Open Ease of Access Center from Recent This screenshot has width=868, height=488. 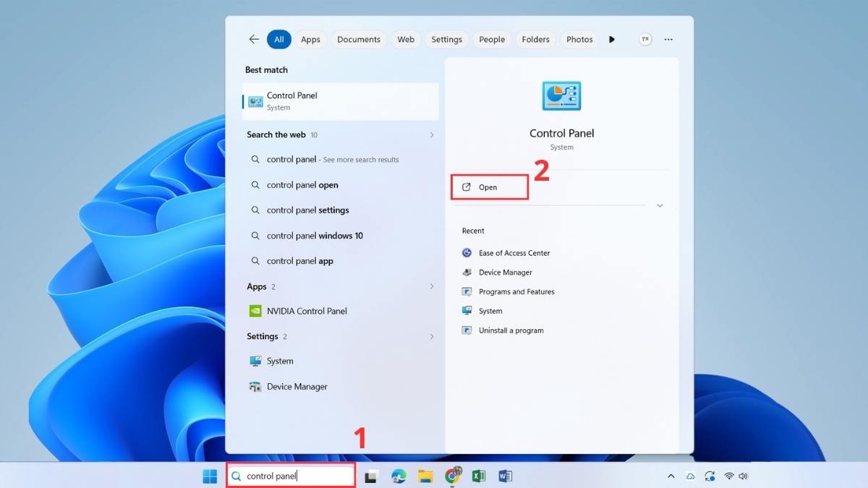(x=514, y=252)
